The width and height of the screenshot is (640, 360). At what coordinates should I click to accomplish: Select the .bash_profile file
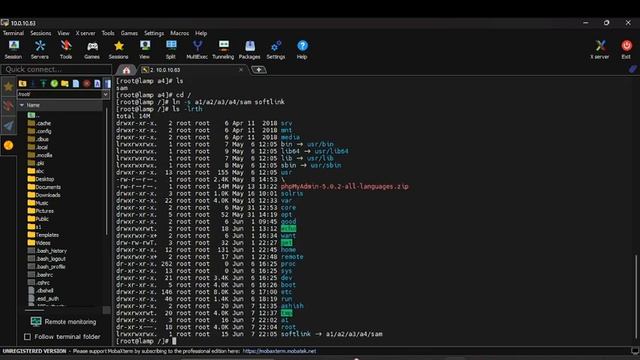[46, 267]
